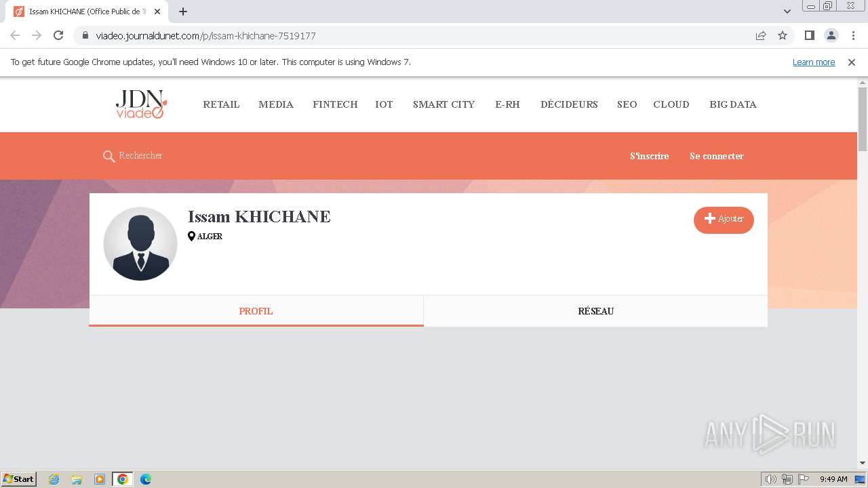Image resolution: width=868 pixels, height=488 pixels.
Task: Open the E-RH section
Action: point(507,104)
